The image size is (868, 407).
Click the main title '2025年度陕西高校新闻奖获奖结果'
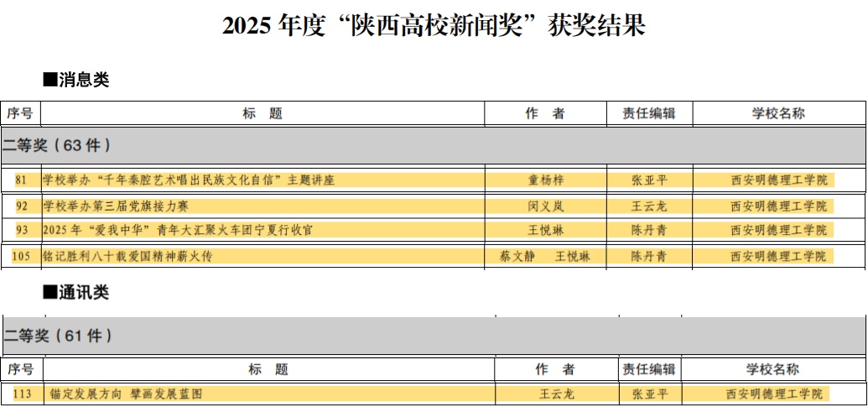pos(434,25)
